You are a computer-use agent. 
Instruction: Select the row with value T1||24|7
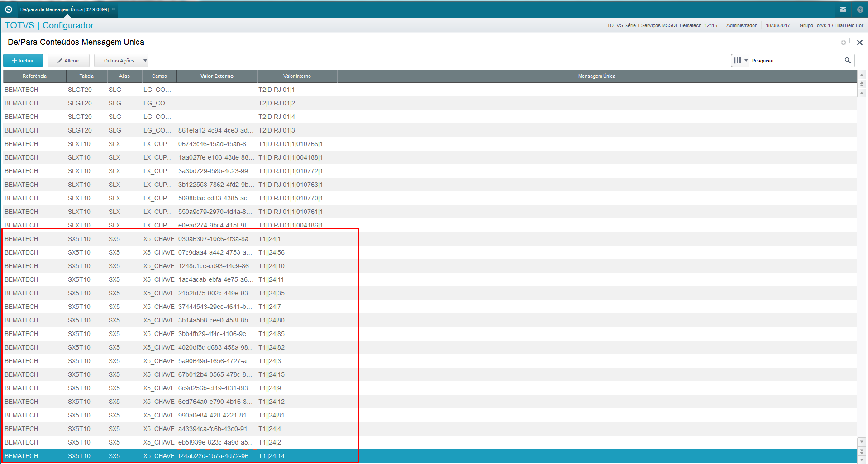(430, 307)
